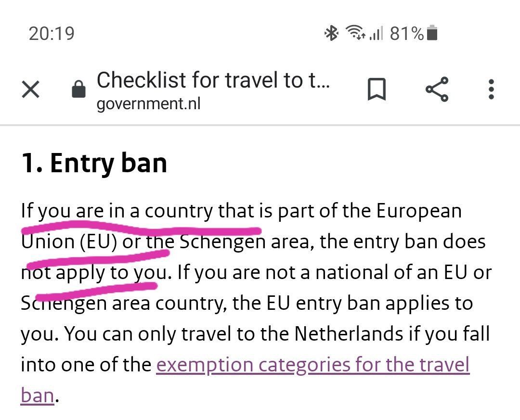
Task: Bookmark this page
Action: [x=377, y=89]
